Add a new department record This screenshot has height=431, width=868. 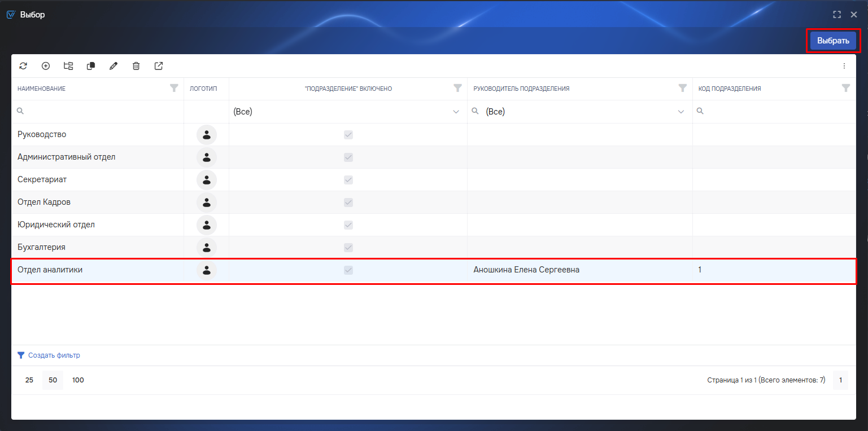[x=46, y=66]
